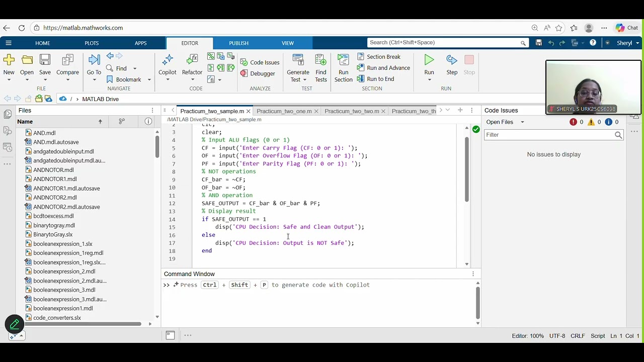Click the Step icon
The image size is (644, 362).
[x=452, y=60]
